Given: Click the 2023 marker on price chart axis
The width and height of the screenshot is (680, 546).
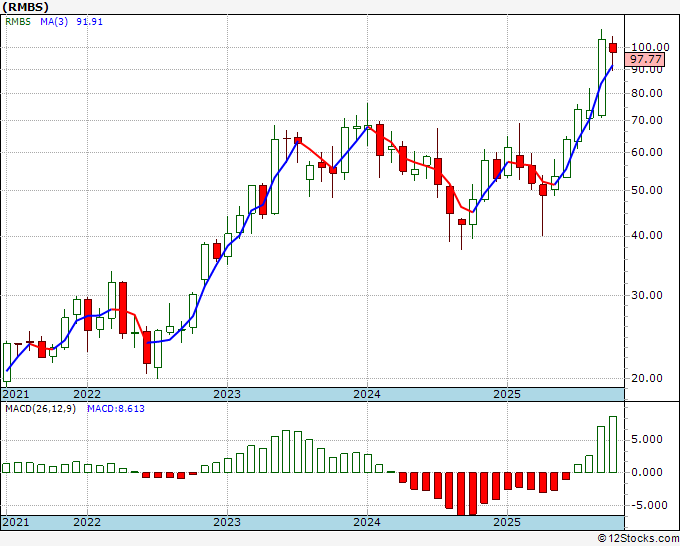Looking at the screenshot, I should tap(226, 394).
